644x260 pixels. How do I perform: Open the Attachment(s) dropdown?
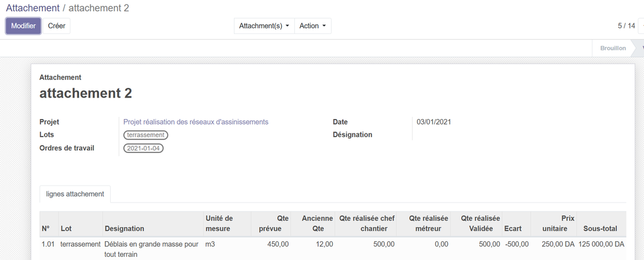pyautogui.click(x=264, y=26)
